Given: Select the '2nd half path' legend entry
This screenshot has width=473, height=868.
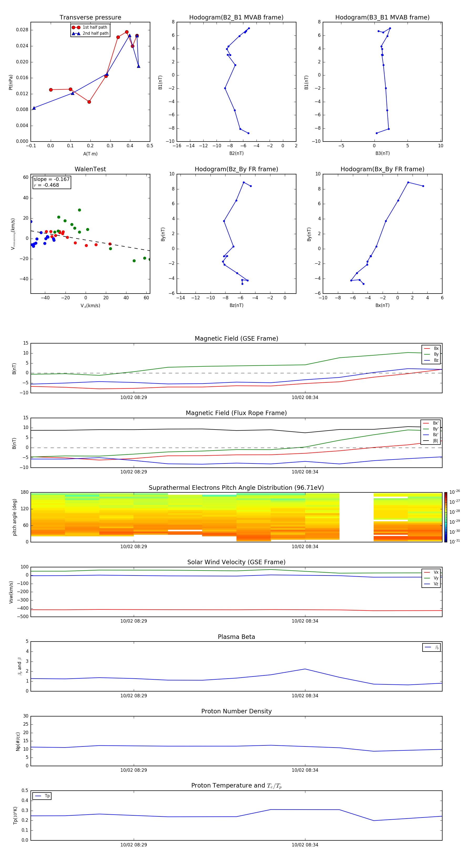Looking at the screenshot, I should [x=90, y=33].
